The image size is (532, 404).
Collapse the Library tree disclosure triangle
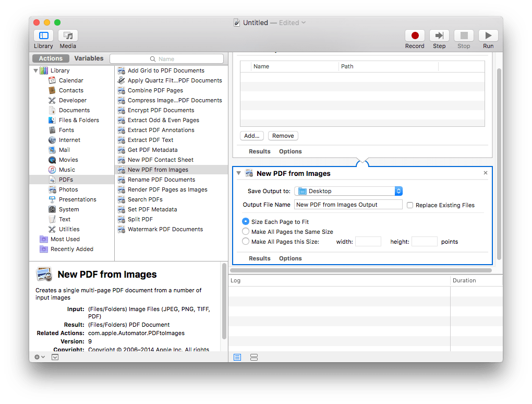click(36, 70)
